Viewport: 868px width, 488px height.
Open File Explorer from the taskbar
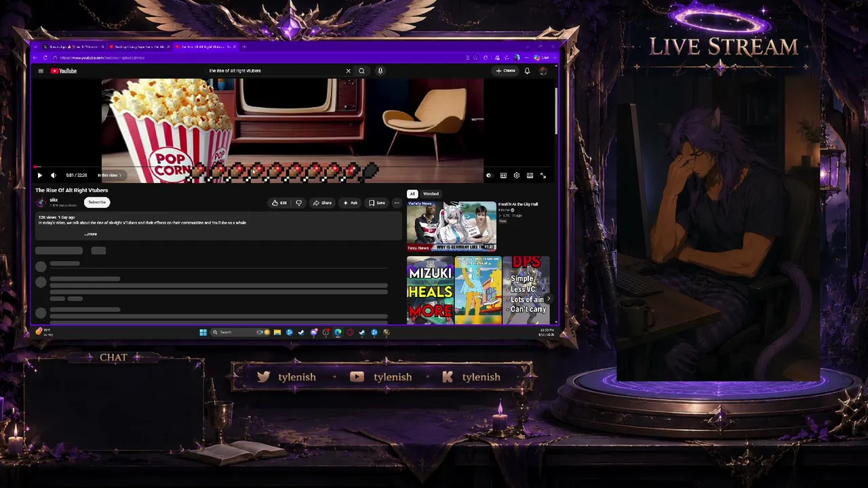(277, 332)
